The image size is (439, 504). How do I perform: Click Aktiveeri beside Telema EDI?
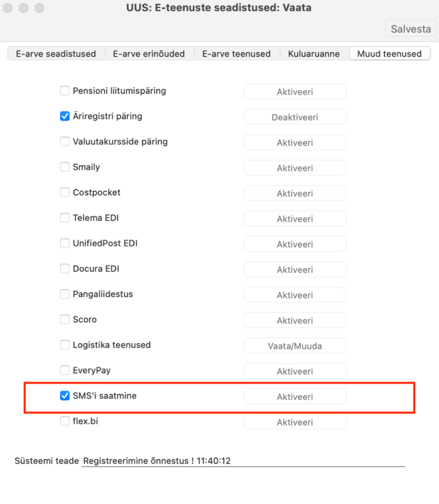point(295,218)
